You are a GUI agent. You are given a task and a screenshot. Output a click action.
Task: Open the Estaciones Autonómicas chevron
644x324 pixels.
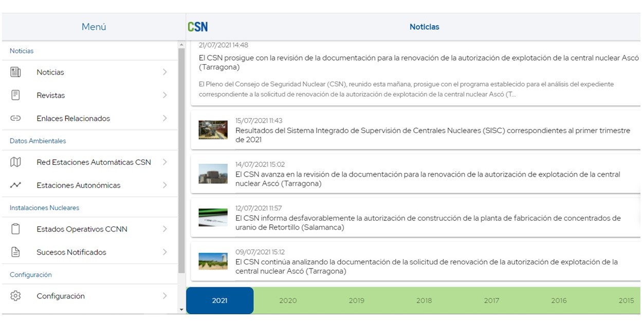click(x=165, y=185)
